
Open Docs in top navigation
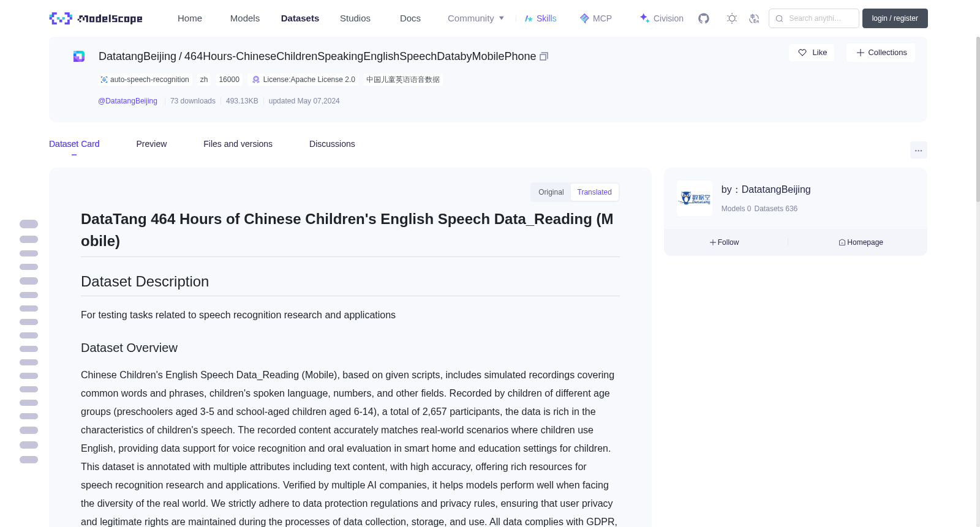410,18
